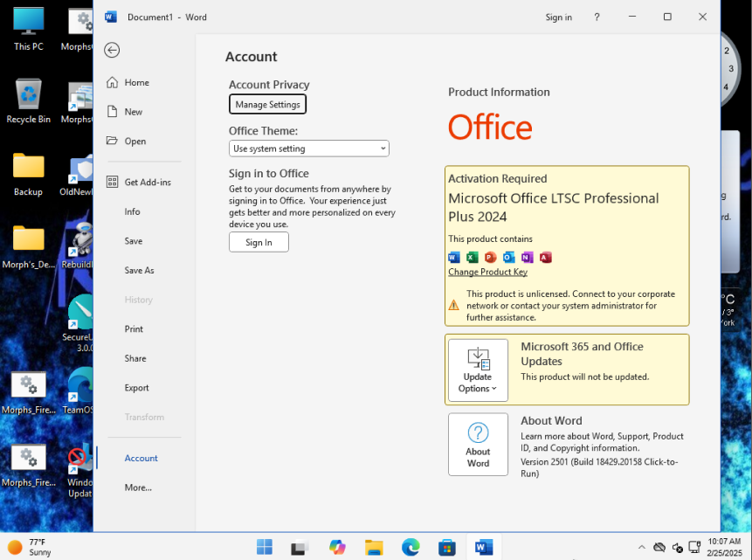752x560 pixels.
Task: Click the PowerPoint icon in product contents
Action: pos(490,258)
